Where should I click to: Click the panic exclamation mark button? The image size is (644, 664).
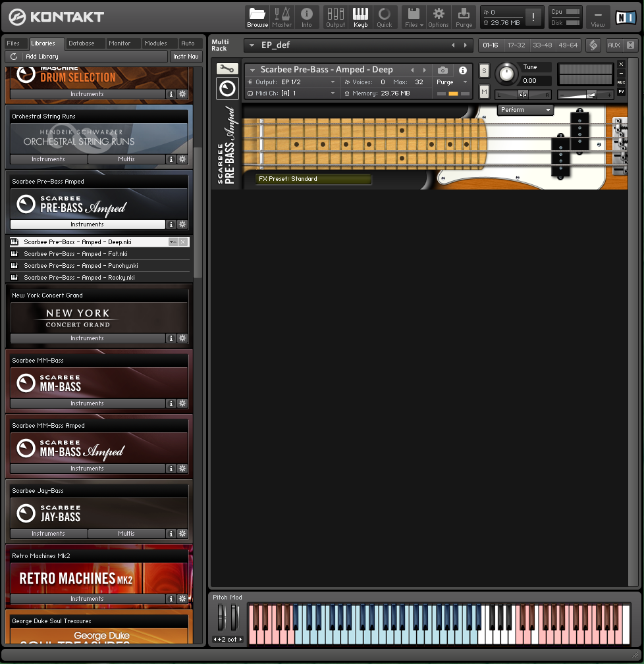533,17
